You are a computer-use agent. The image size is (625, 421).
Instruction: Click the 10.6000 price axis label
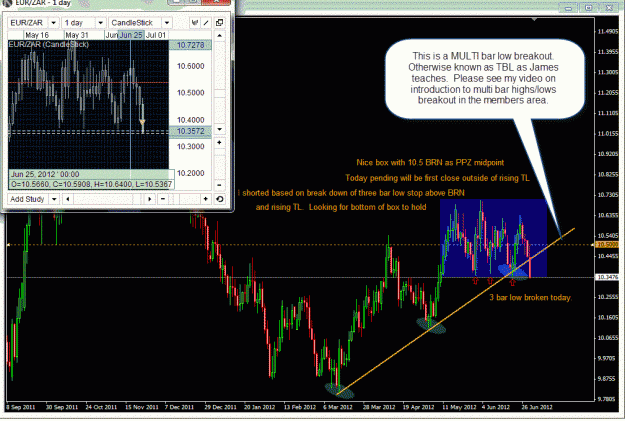[x=191, y=66]
